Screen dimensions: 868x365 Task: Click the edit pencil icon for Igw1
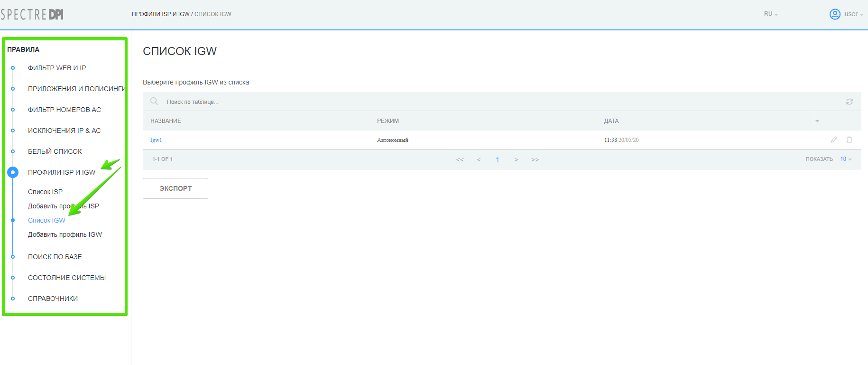click(x=834, y=140)
